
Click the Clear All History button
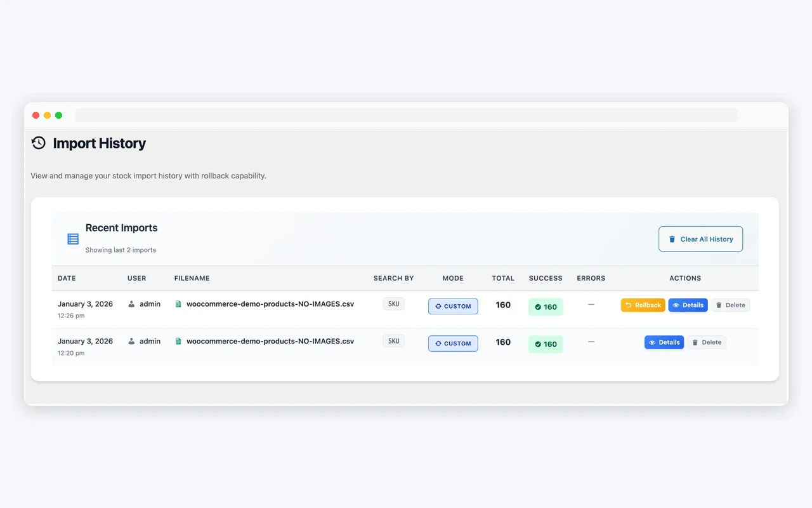(x=700, y=239)
